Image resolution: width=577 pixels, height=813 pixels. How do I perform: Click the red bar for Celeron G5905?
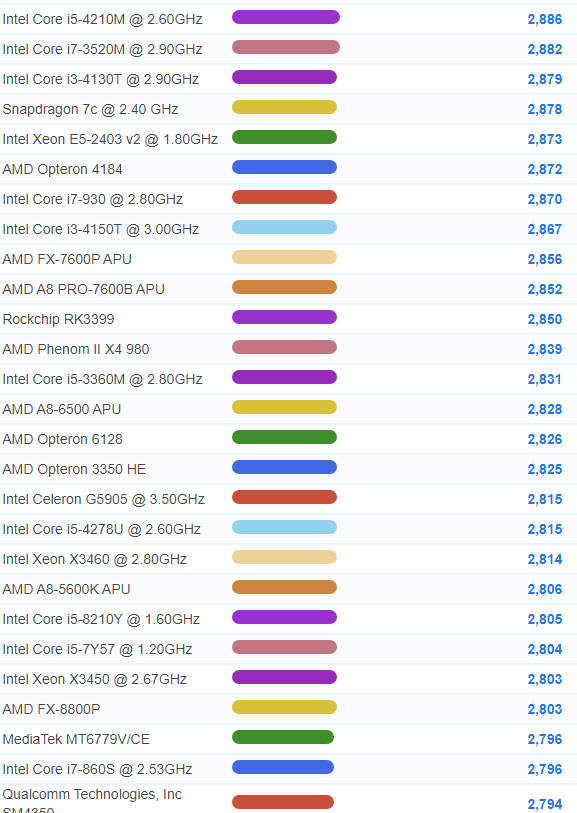(284, 498)
